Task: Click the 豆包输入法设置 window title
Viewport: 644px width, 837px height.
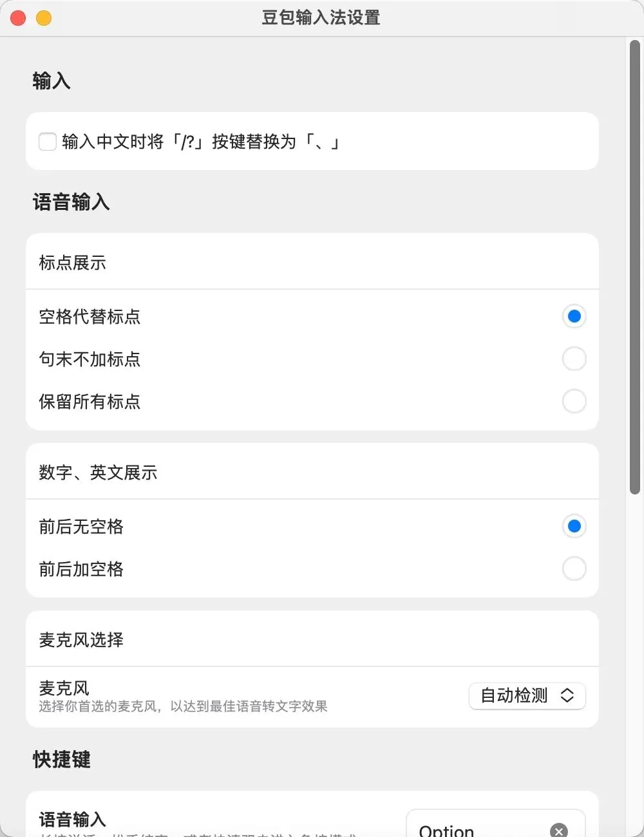Action: 321,17
